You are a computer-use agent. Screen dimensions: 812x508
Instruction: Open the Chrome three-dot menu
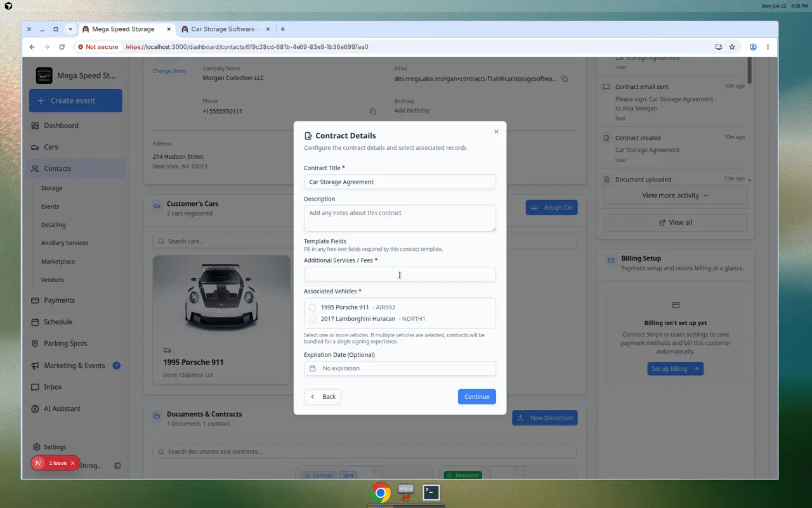click(768, 47)
